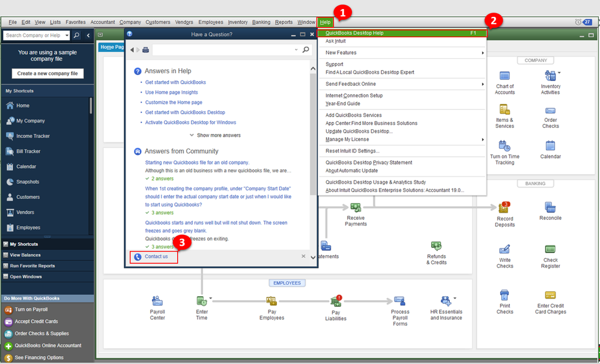Click the shortcuts list scrollbar
The height and width of the screenshot is (364, 600).
(x=91, y=105)
